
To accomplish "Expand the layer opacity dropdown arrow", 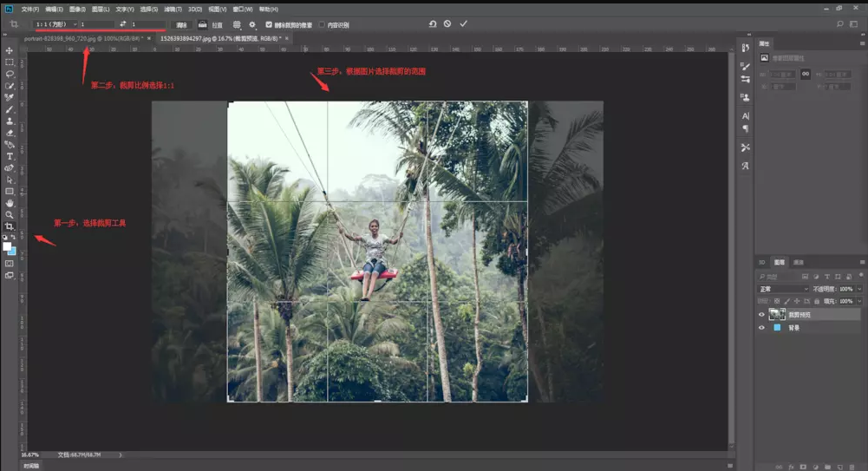I will (858, 289).
